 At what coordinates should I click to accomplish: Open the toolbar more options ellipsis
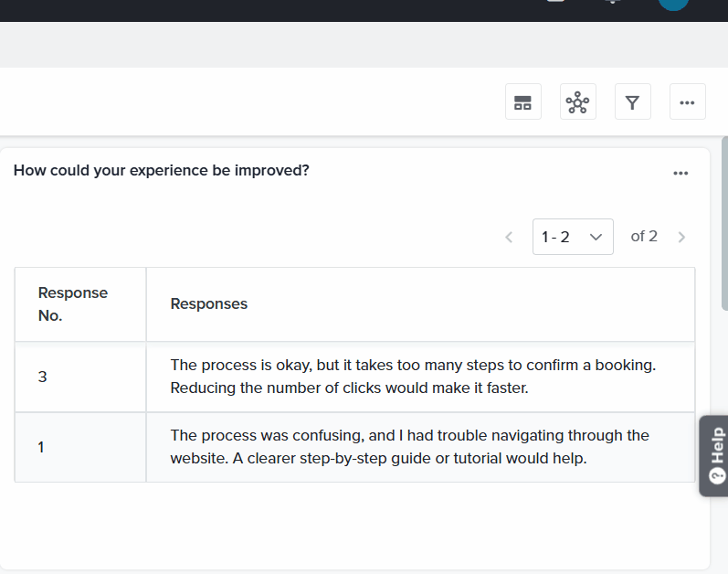688,101
